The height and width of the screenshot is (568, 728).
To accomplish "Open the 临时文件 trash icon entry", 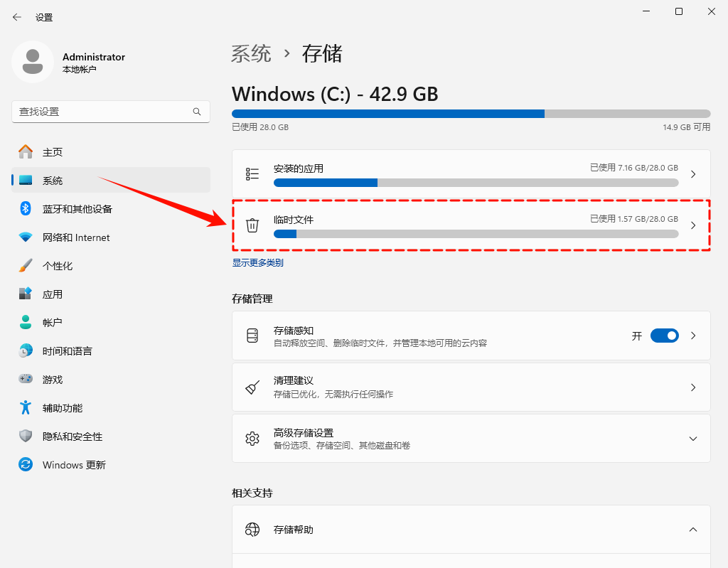I will pyautogui.click(x=252, y=225).
